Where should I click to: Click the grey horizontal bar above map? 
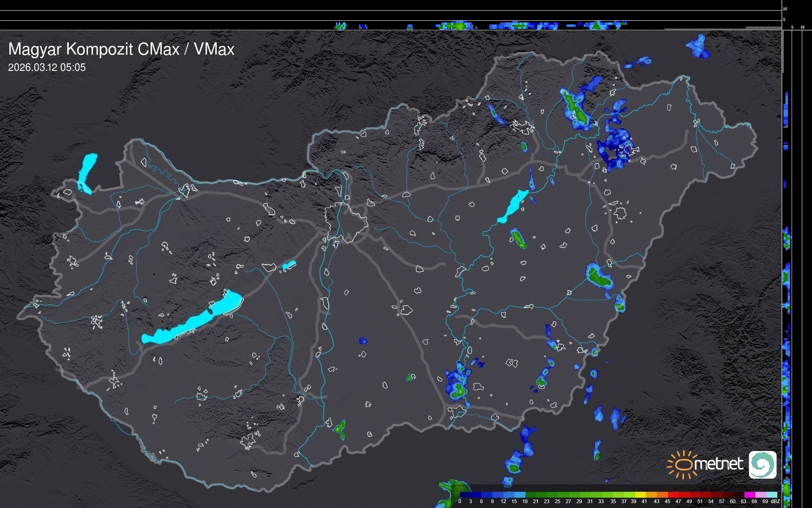(x=763, y=28)
